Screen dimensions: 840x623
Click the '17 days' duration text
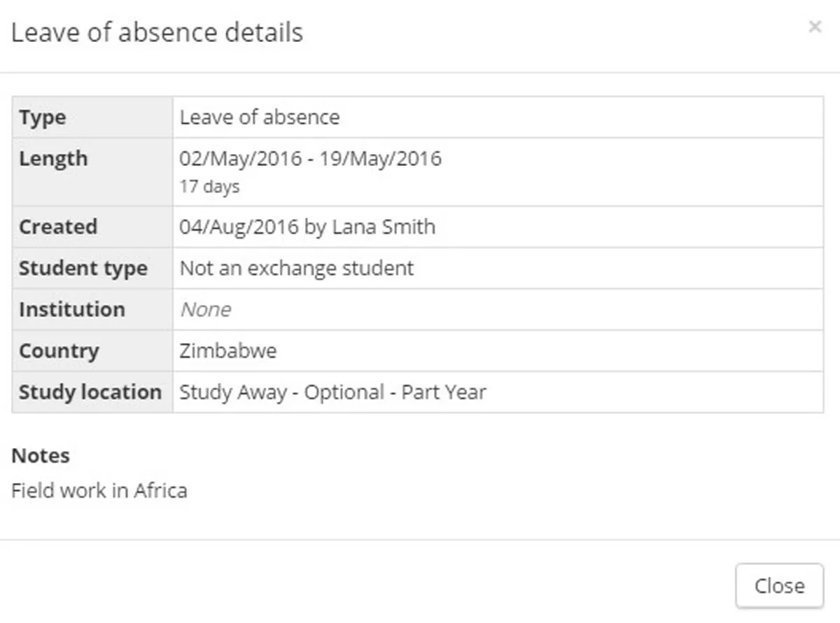(209, 185)
